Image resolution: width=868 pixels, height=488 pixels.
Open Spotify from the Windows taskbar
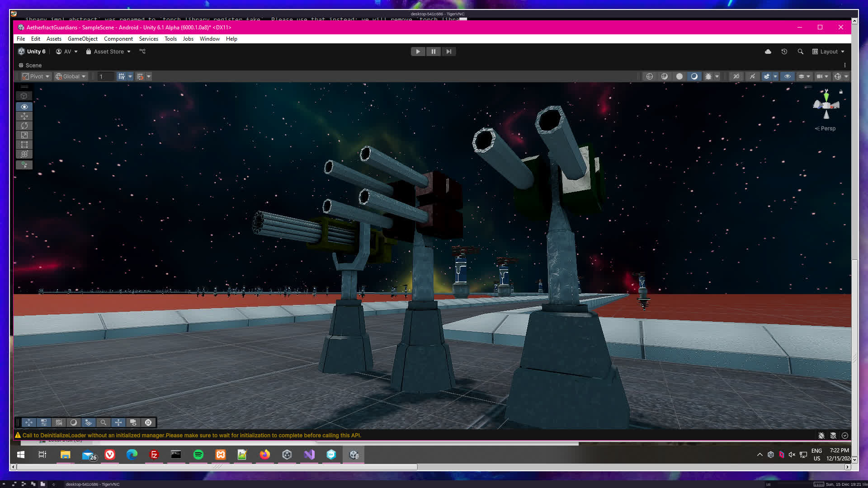198,455
